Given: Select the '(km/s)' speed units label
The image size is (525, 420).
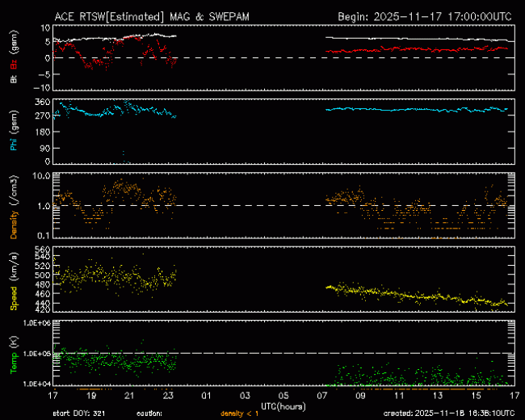Looking at the screenshot, I should click(14, 267).
